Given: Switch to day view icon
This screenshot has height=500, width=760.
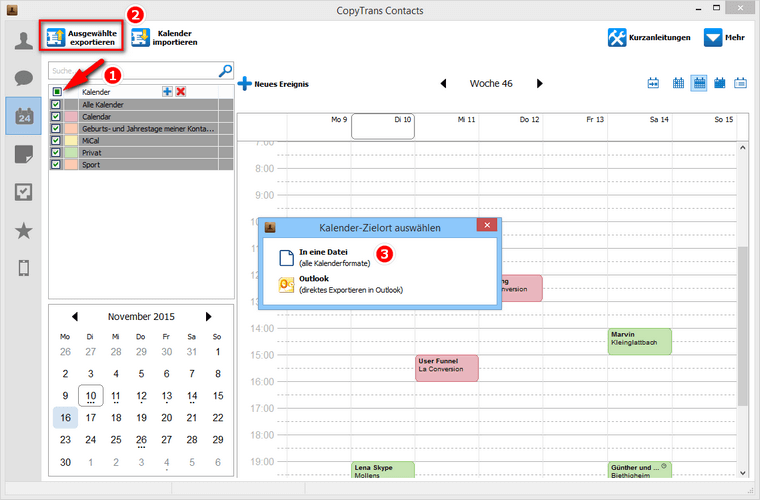Looking at the screenshot, I should [x=653, y=83].
